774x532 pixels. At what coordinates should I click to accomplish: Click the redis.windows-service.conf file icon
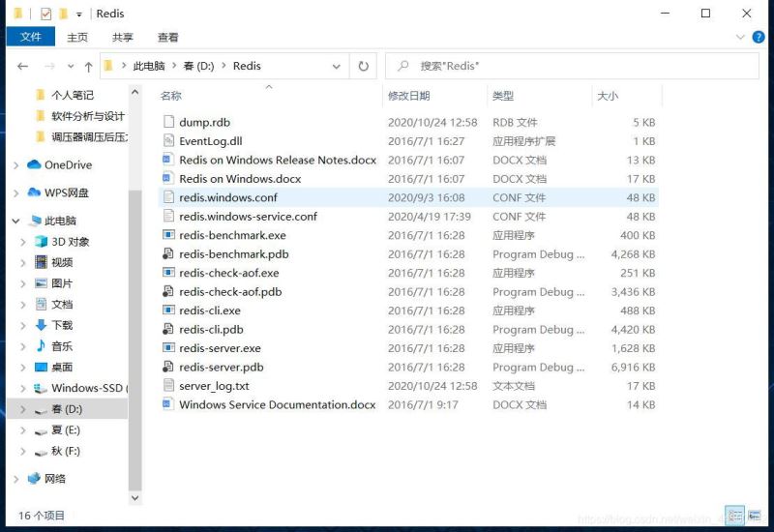click(168, 216)
